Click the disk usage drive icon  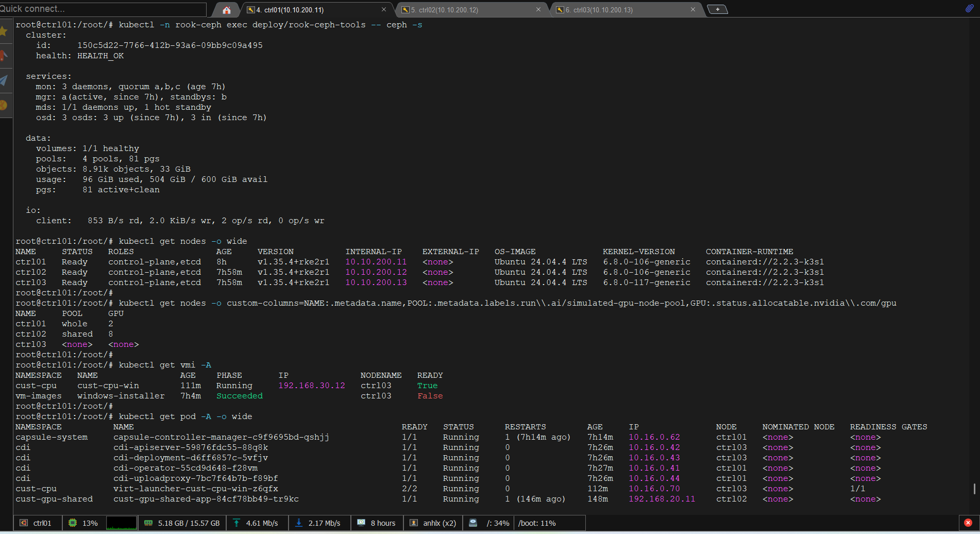(x=473, y=523)
